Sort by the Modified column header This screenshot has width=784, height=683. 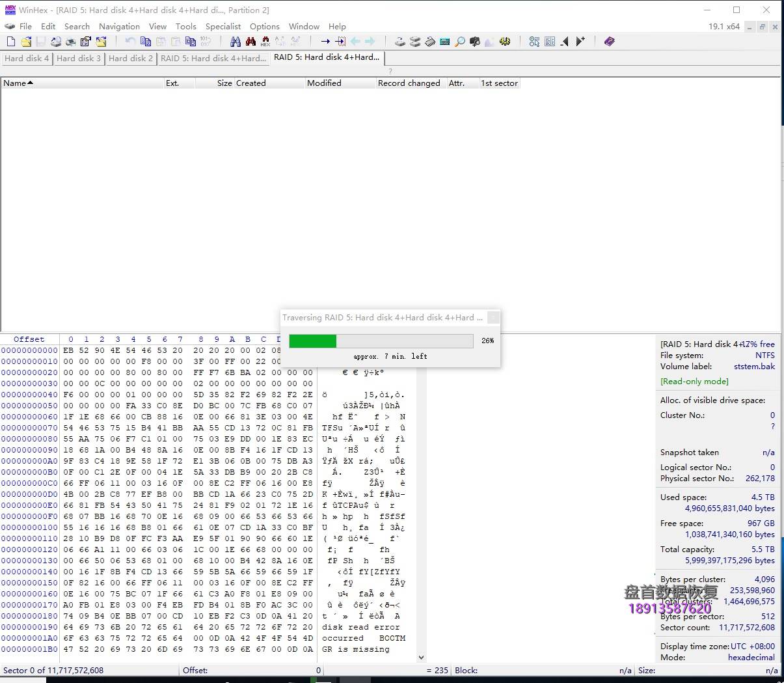pos(340,83)
